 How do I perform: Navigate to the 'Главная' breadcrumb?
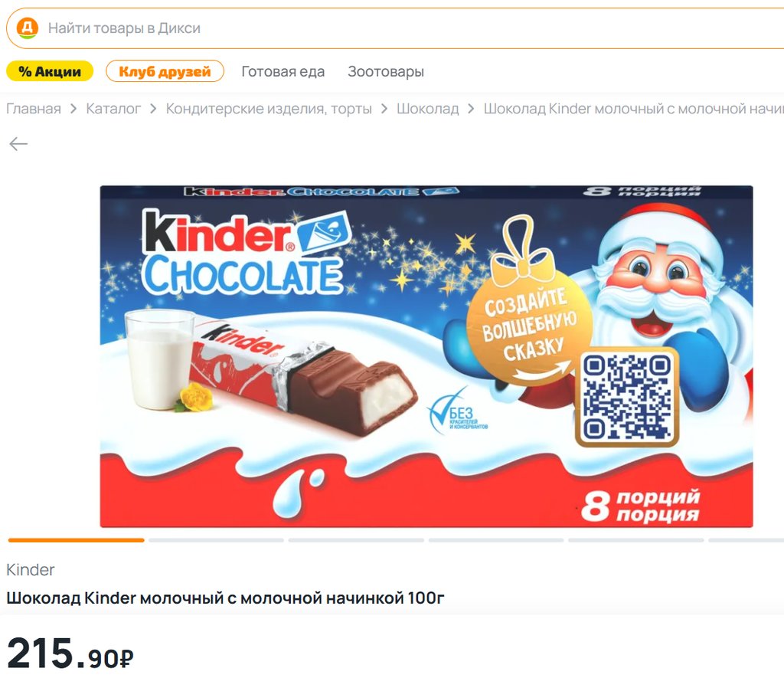click(x=34, y=109)
